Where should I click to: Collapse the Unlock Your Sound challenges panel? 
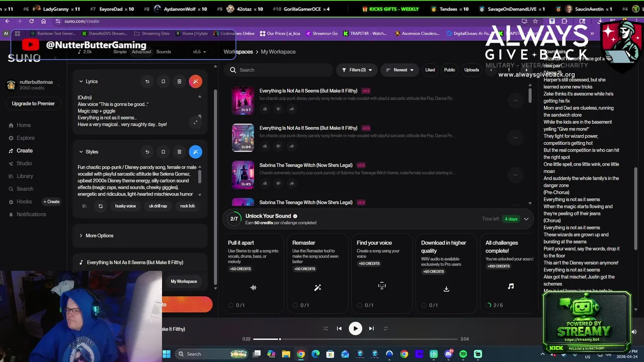tap(526, 219)
